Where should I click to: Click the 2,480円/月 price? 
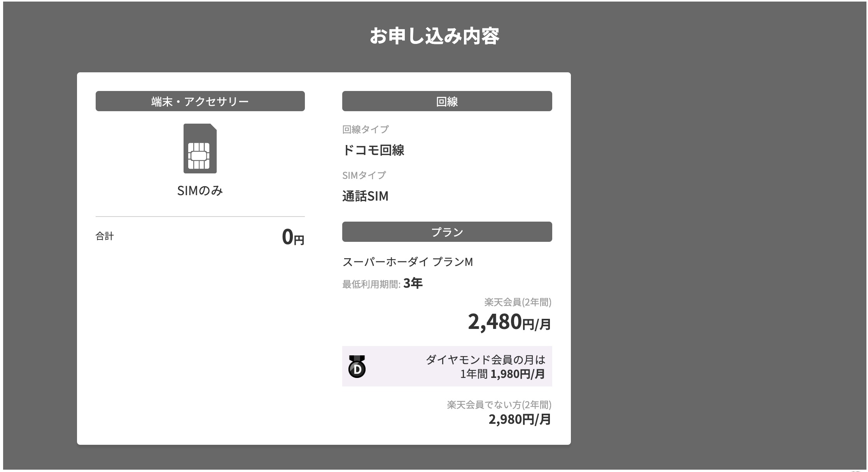pos(509,322)
